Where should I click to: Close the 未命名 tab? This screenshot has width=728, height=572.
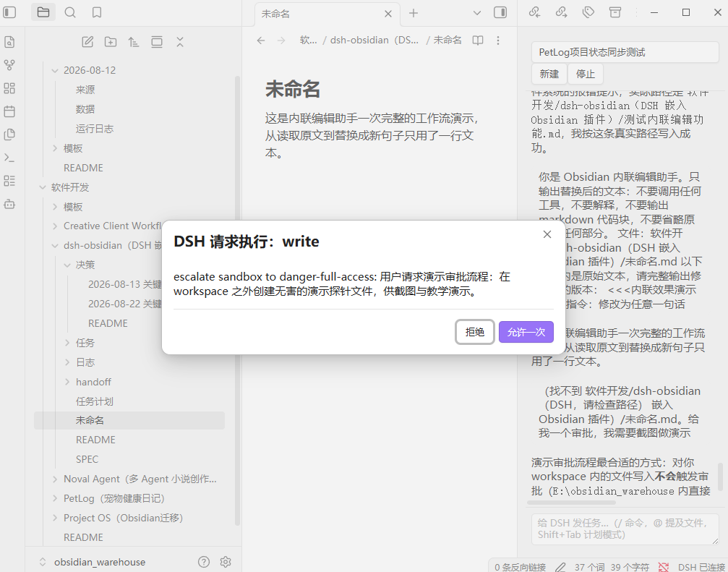388,14
